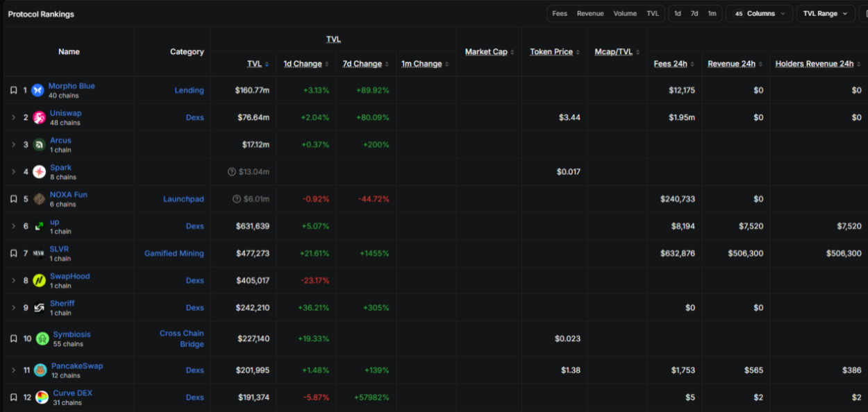Click the Spark protocol logo icon

[39, 172]
